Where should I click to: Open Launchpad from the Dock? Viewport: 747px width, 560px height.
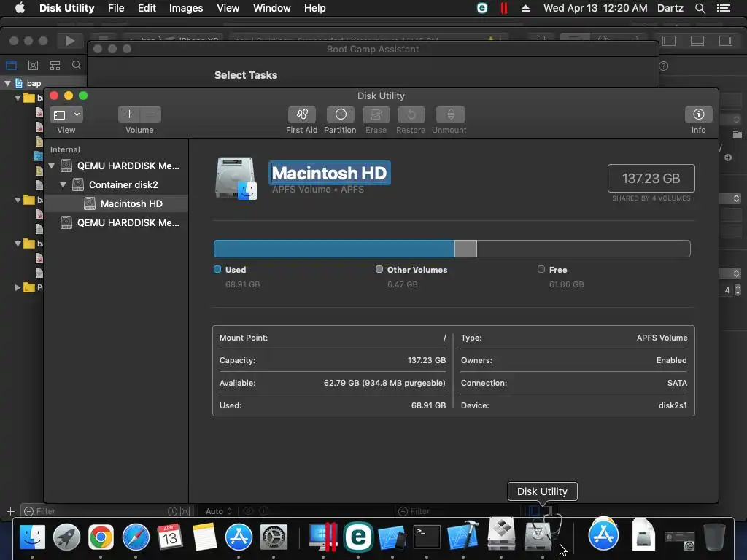click(x=66, y=537)
